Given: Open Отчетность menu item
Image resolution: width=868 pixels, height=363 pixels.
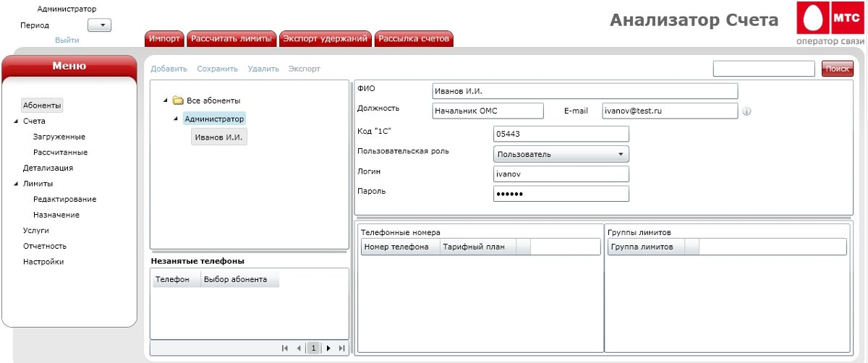Looking at the screenshot, I should pos(45,246).
